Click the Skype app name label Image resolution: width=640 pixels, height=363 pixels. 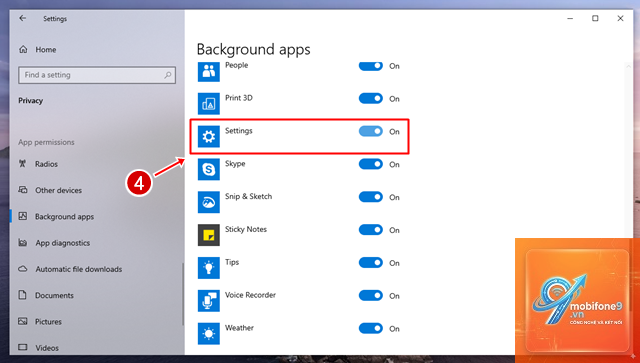pos(235,163)
